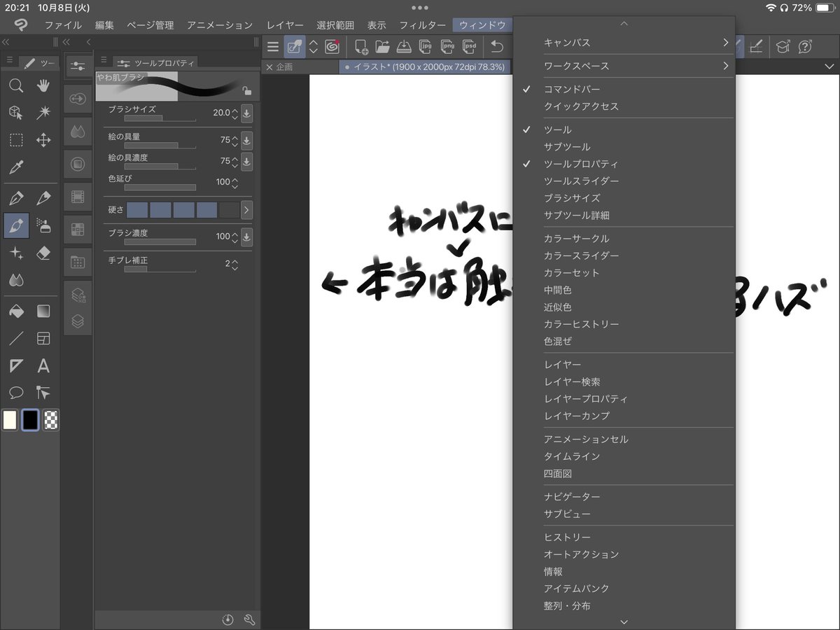840x630 pixels.
Task: Select the Balloon tool
Action: [16, 393]
